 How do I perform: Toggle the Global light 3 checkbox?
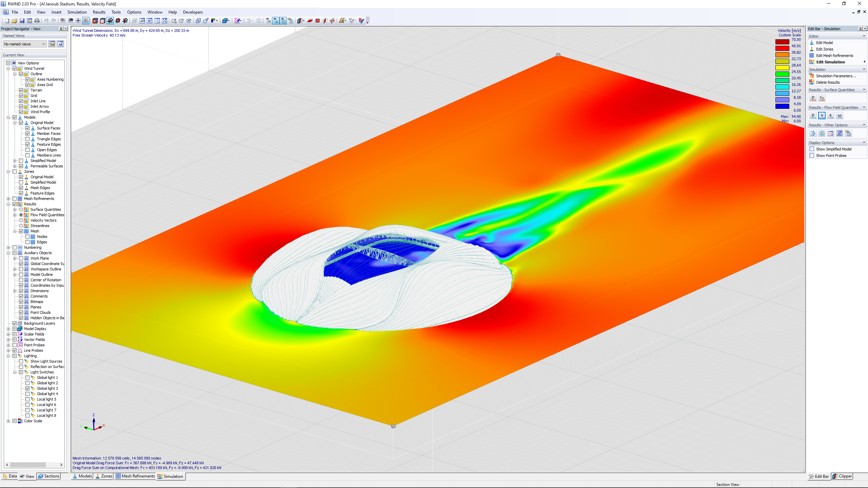[x=27, y=388]
